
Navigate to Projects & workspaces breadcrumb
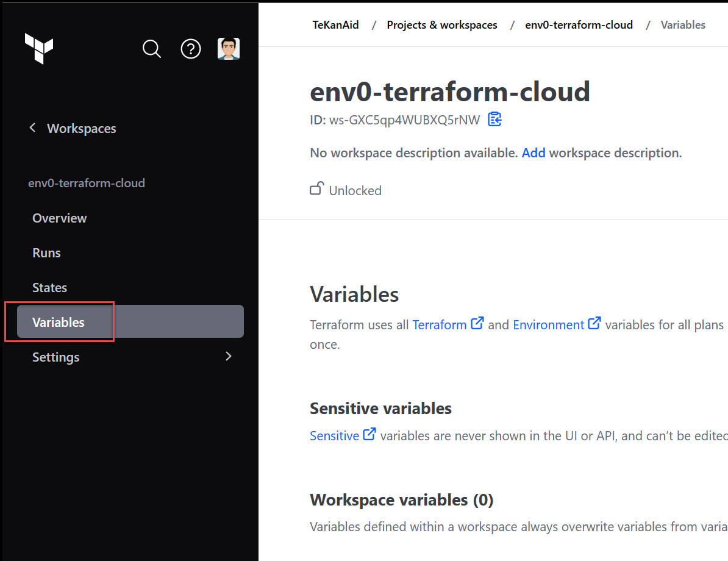[x=441, y=24]
